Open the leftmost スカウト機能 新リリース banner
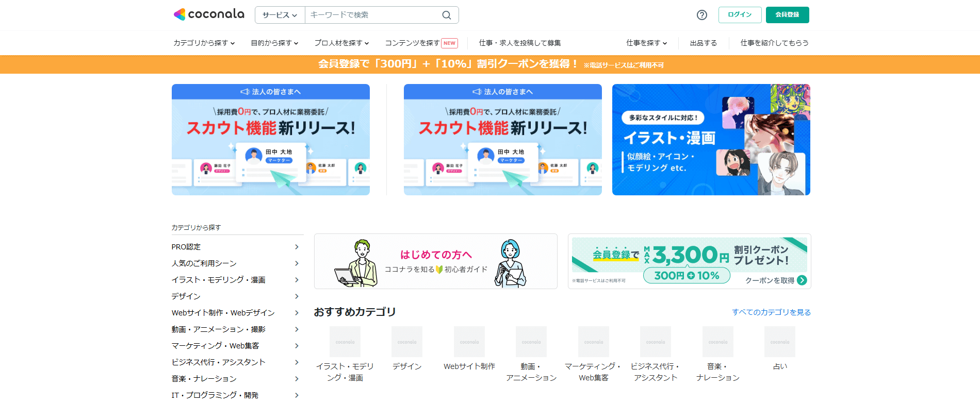Viewport: 980px width, 403px height. pyautogui.click(x=271, y=140)
